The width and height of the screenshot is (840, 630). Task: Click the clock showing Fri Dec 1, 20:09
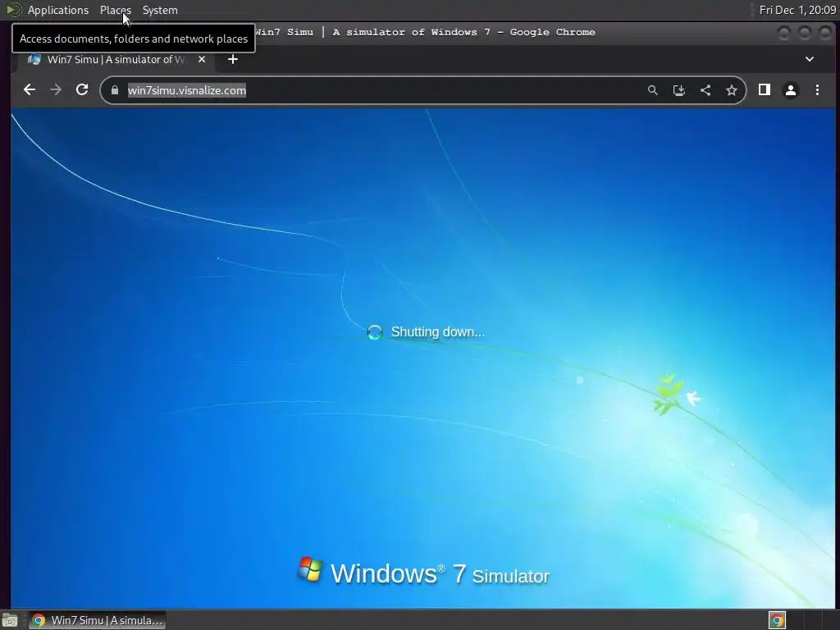pyautogui.click(x=797, y=10)
